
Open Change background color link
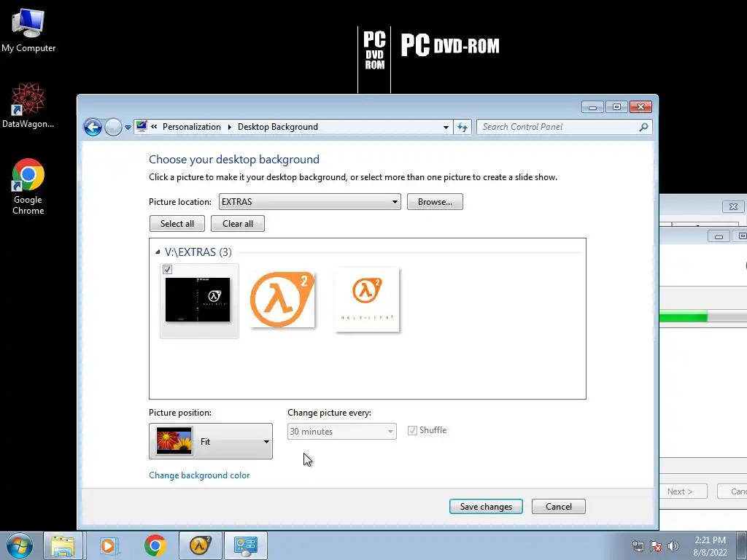199,475
